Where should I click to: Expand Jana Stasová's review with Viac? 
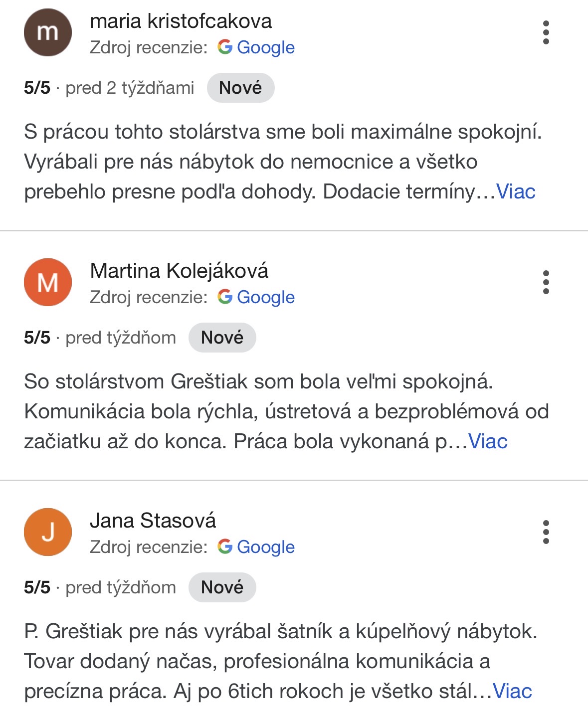(513, 691)
